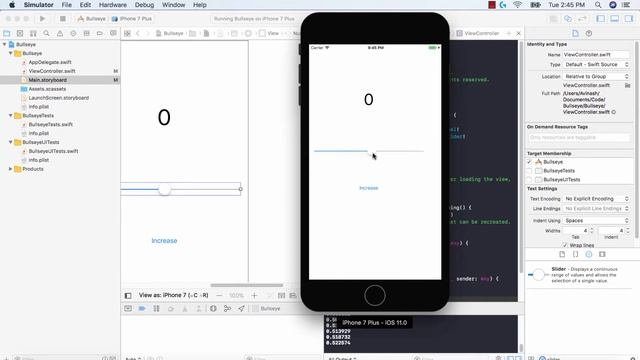This screenshot has width=640, height=360.
Task: Open the Location dropdown Relative to Group
Action: click(x=596, y=76)
